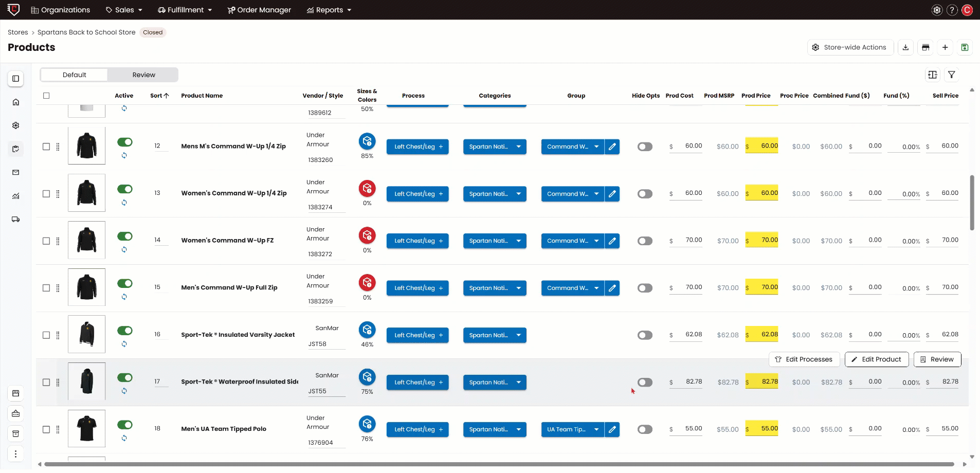980x473 pixels.
Task: Select checkbox for Men's Command W-Up Full Zip
Action: [x=46, y=288]
